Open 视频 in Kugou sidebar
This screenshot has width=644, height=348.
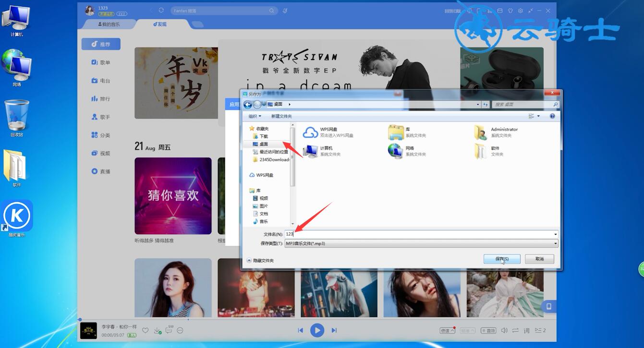[x=101, y=154]
